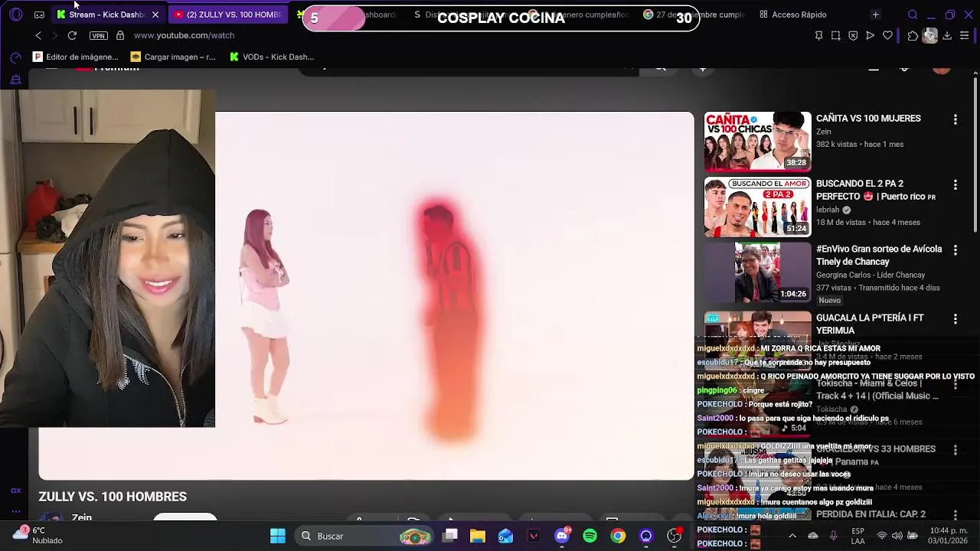Open the downloads icon in toolbar
Image resolution: width=980 pixels, height=551 pixels.
click(947, 35)
